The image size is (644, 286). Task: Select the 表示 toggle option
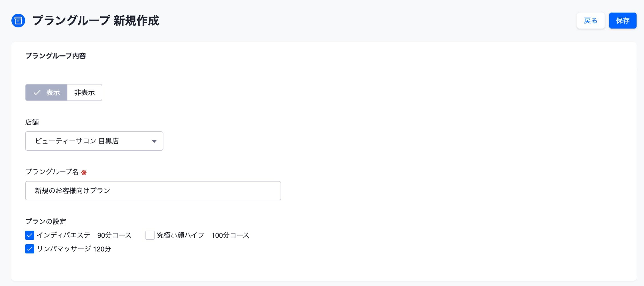point(46,92)
